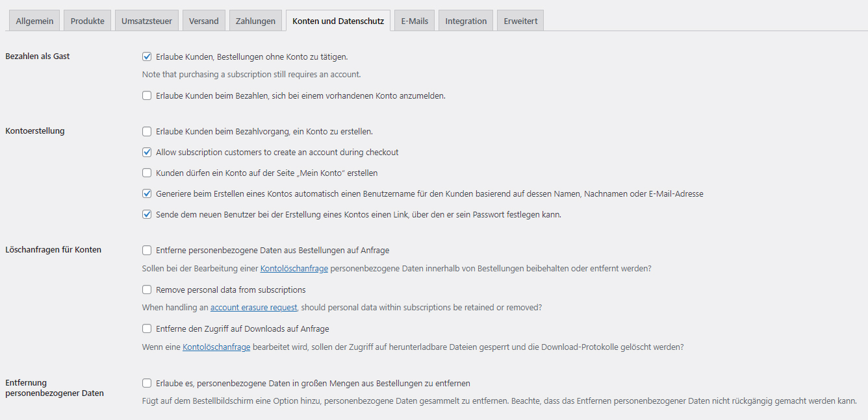Go to the Umsatzsteuer tab

click(147, 21)
